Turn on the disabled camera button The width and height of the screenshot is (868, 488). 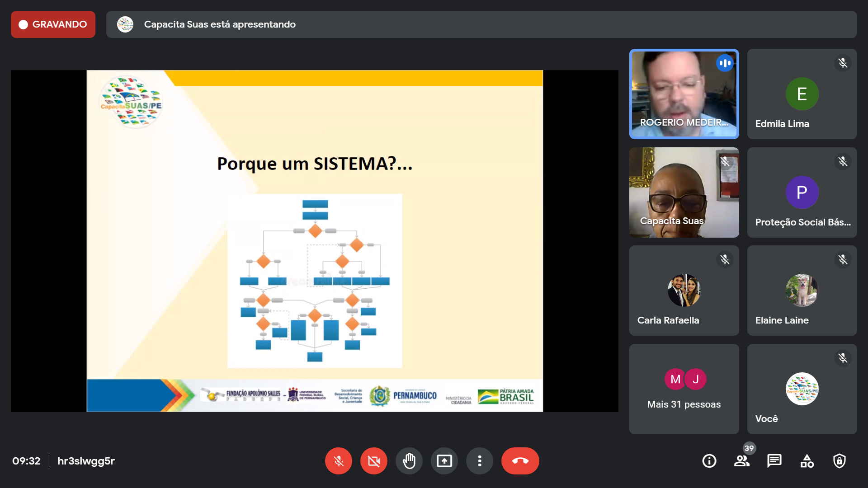pyautogui.click(x=373, y=461)
